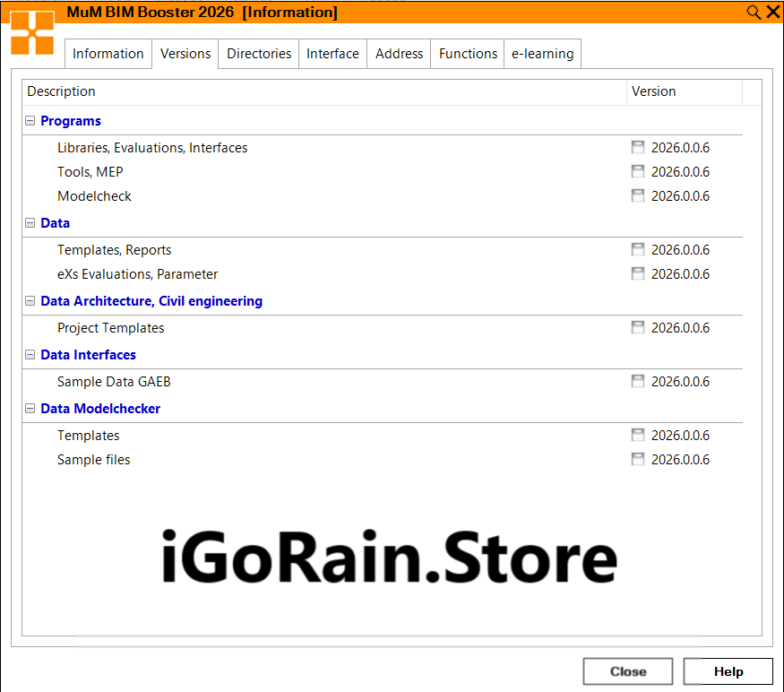Collapse the Data group
The width and height of the screenshot is (784, 692).
pyautogui.click(x=30, y=223)
